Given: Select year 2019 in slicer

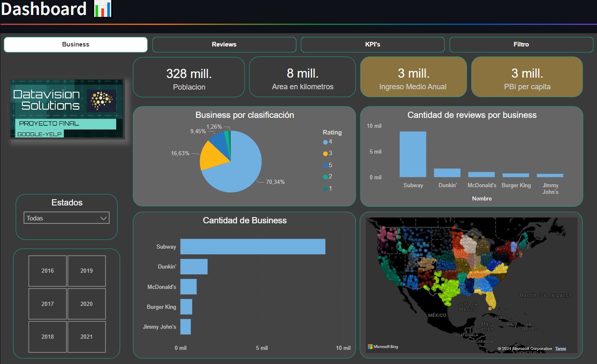Looking at the screenshot, I should 86,271.
